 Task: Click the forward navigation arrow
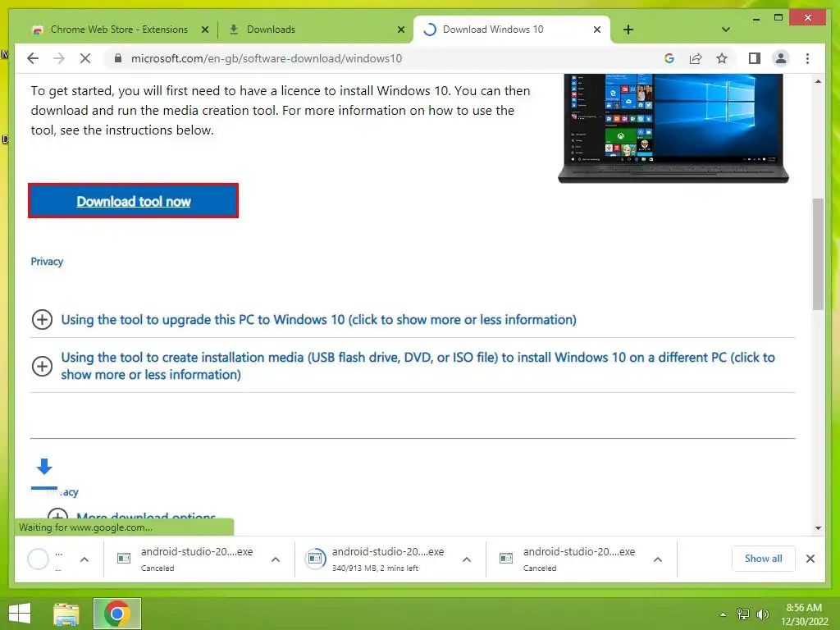tap(59, 58)
